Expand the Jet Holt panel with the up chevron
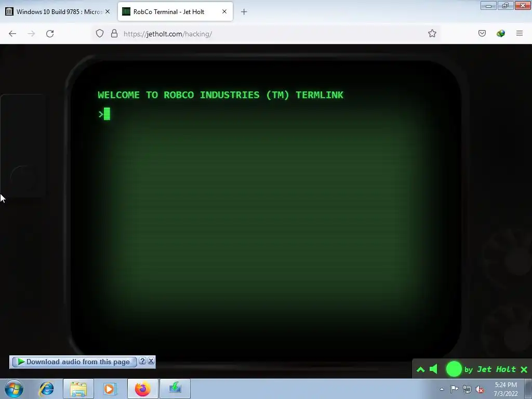Image resolution: width=532 pixels, height=399 pixels. (420, 369)
